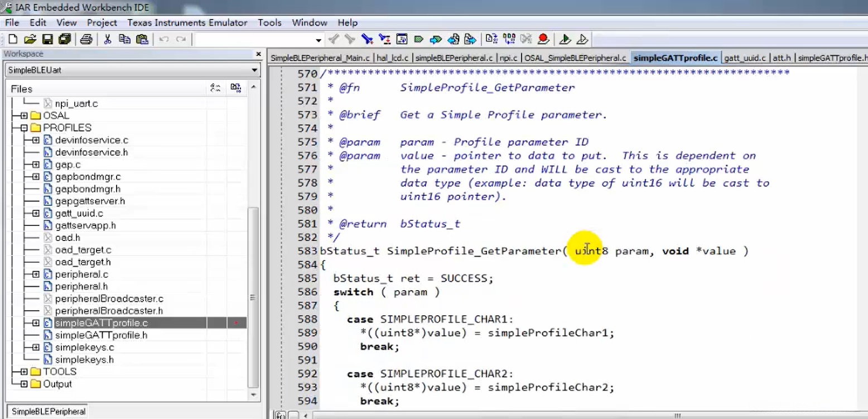
Task: Expand the simplekeys.c tree node
Action: tap(36, 348)
